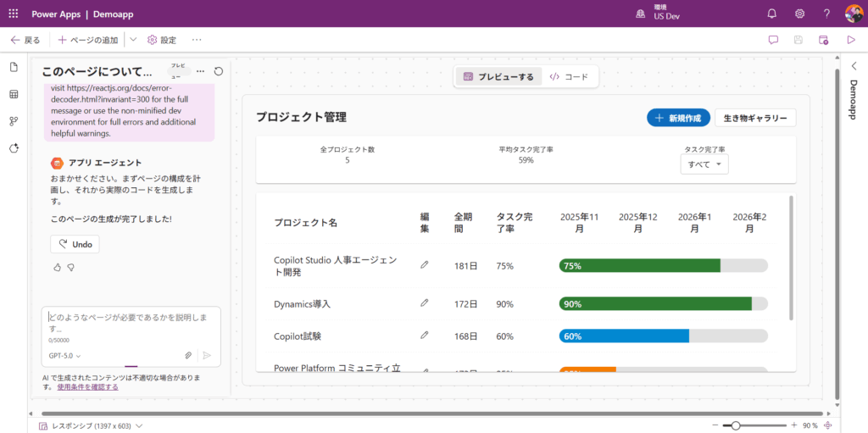
Task: Click the Play preview icon in toolbar
Action: pyautogui.click(x=850, y=40)
